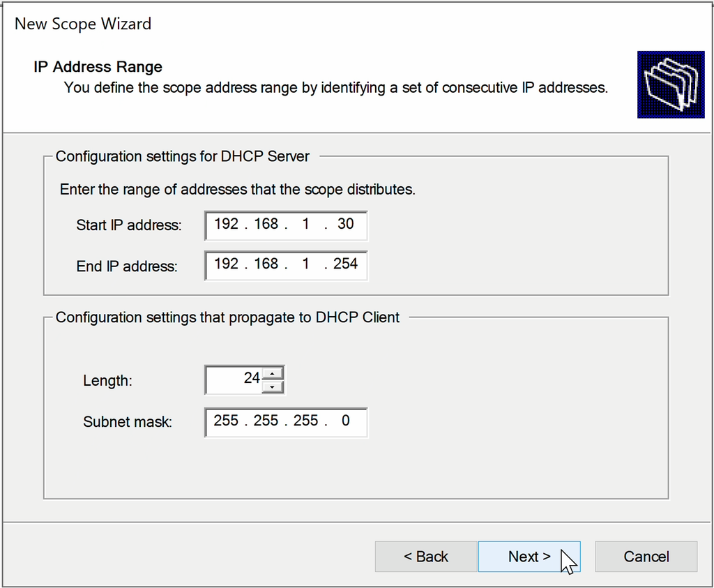Click second octet 255 of Subnet mask
This screenshot has width=714, height=588.
266,421
